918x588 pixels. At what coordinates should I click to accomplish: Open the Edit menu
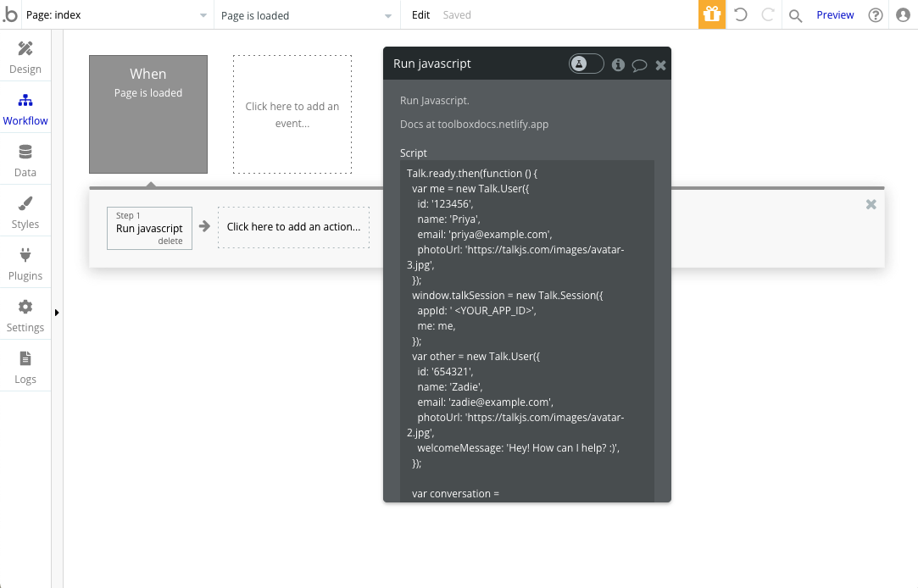coord(420,15)
